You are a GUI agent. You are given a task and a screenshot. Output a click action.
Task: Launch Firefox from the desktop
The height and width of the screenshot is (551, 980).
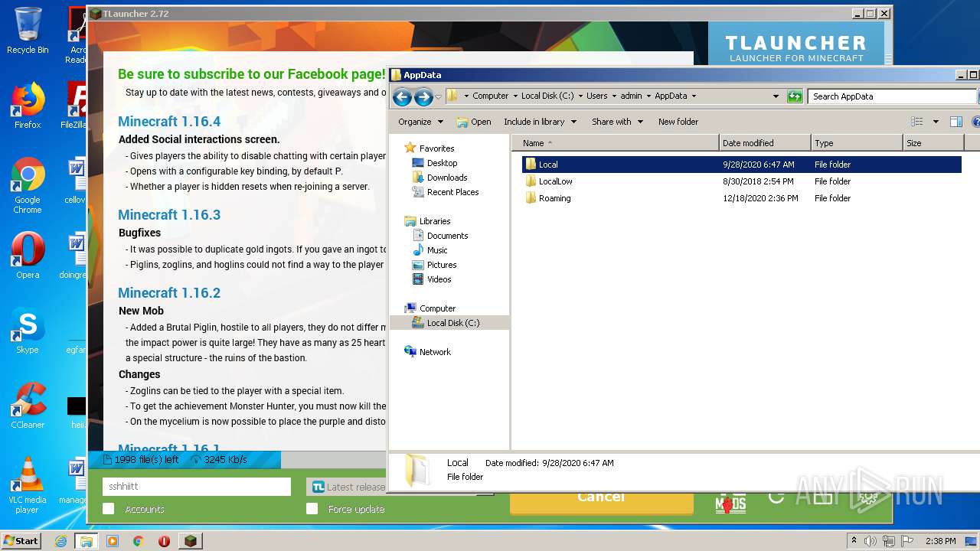pyautogui.click(x=27, y=106)
